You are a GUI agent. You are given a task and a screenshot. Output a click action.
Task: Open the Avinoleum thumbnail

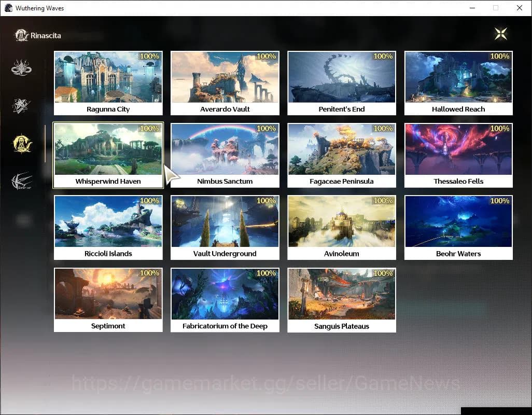point(342,222)
